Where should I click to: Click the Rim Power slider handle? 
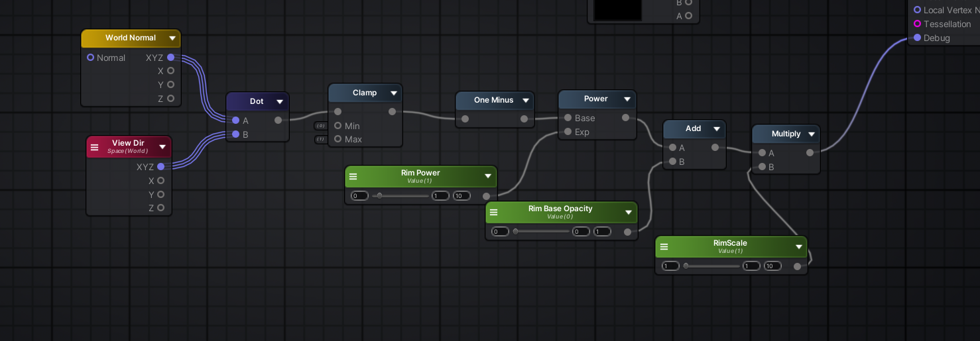(x=379, y=196)
